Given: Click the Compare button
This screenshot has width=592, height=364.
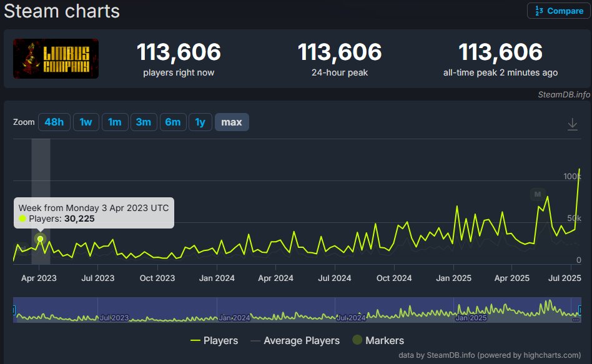Looking at the screenshot, I should click(x=558, y=11).
